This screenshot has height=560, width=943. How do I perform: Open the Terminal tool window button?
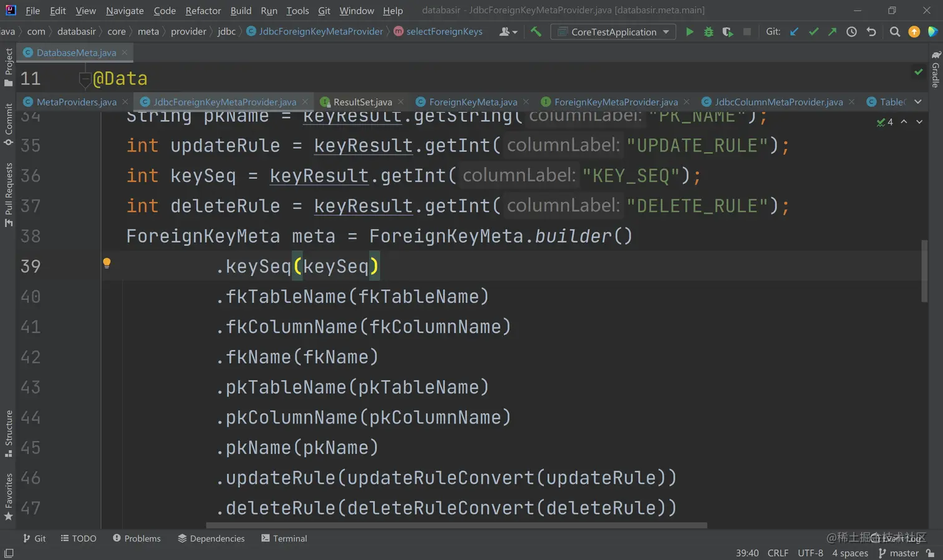284,538
